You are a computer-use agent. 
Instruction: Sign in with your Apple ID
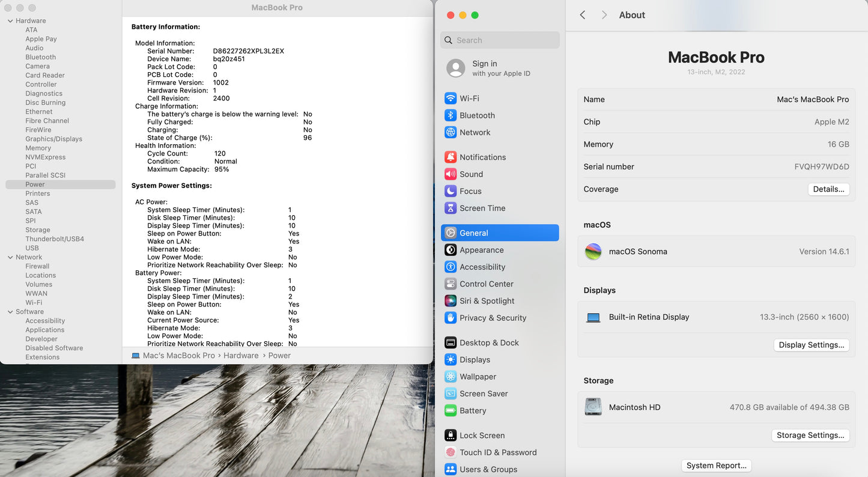point(501,68)
